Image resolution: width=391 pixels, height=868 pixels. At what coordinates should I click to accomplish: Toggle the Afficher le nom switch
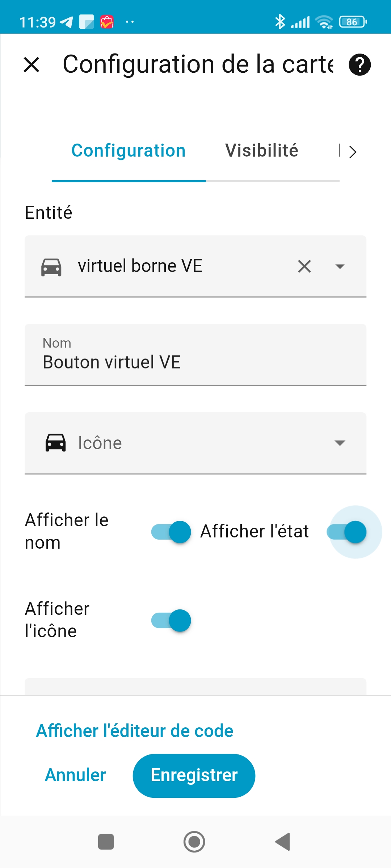click(x=171, y=532)
